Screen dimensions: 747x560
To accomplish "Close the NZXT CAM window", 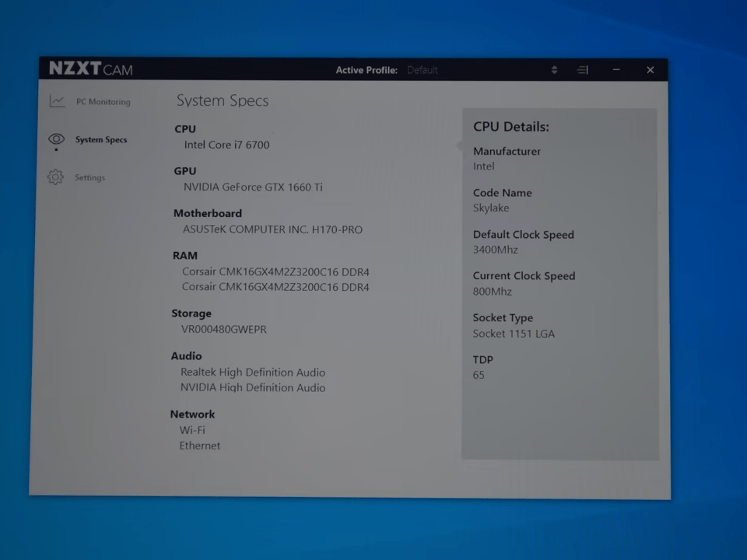I will click(x=650, y=70).
